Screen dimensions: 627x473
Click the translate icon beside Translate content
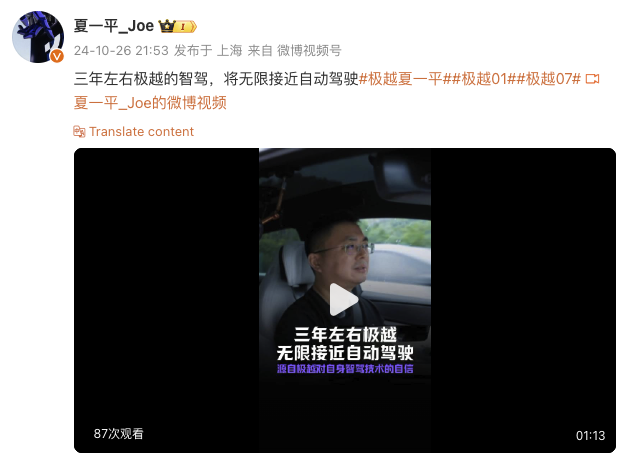(79, 132)
